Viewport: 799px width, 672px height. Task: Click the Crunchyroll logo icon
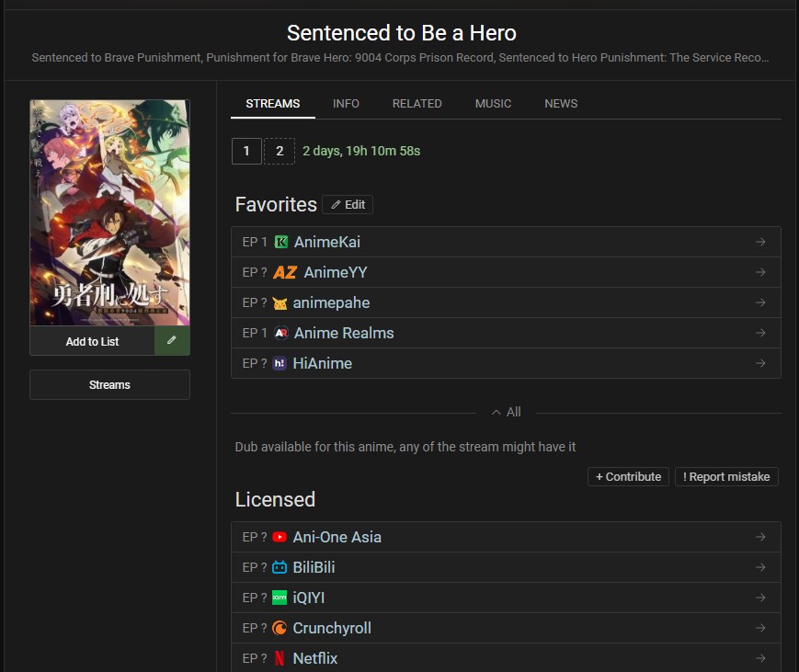pyautogui.click(x=280, y=628)
